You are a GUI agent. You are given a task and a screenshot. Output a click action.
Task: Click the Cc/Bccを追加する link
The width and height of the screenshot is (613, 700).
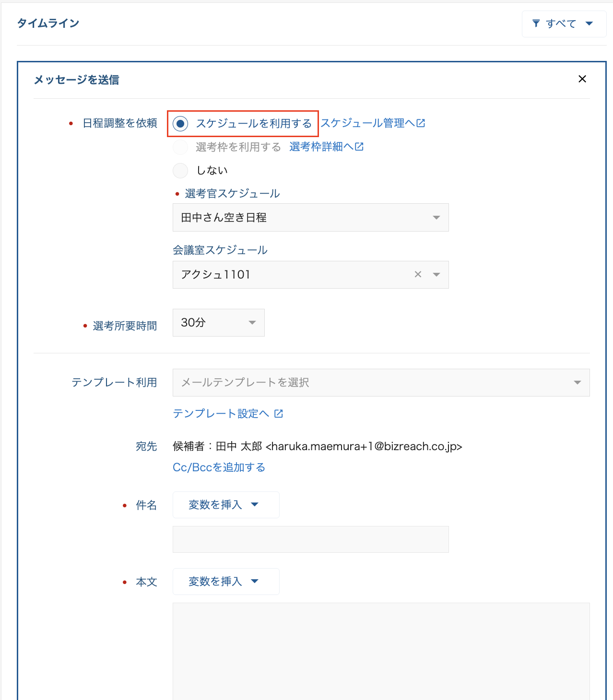pyautogui.click(x=219, y=467)
